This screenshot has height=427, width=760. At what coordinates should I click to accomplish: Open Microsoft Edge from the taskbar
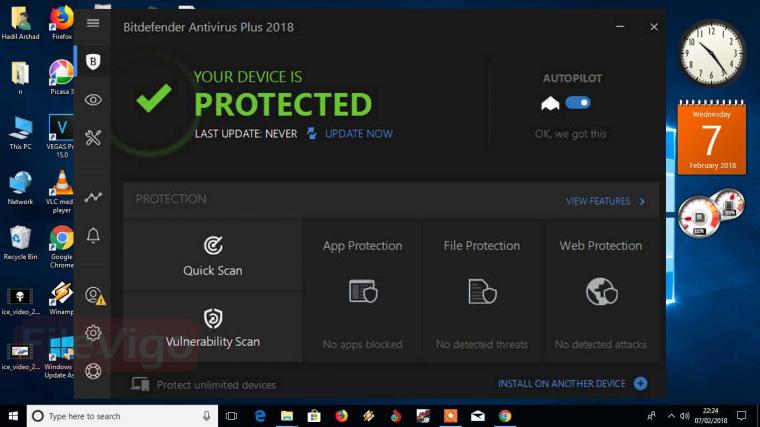(x=260, y=416)
